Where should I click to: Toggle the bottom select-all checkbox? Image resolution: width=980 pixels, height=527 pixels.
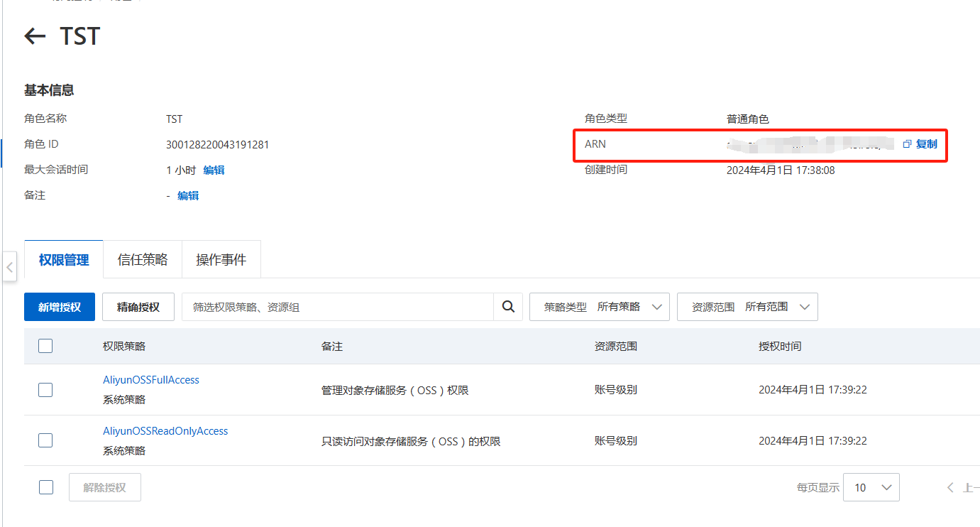[x=45, y=487]
